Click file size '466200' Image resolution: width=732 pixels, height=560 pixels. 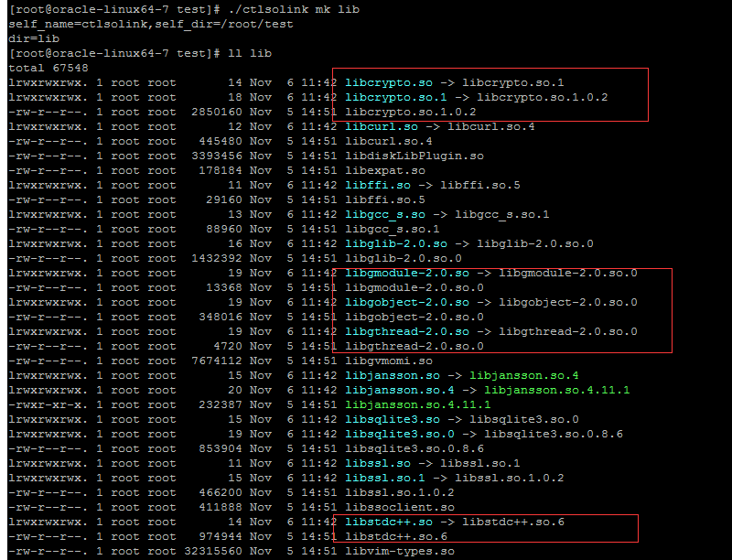point(221,493)
